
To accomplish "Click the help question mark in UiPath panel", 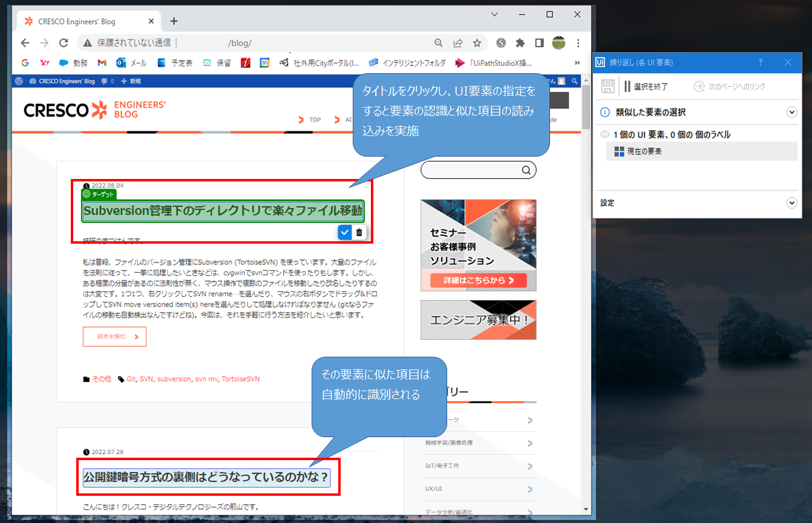I will (x=761, y=63).
